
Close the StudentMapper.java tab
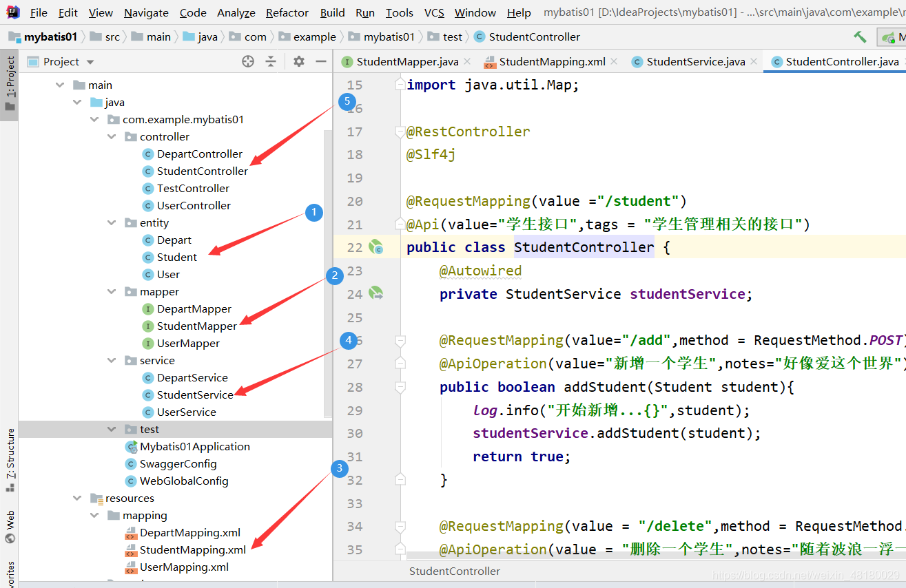pos(466,61)
